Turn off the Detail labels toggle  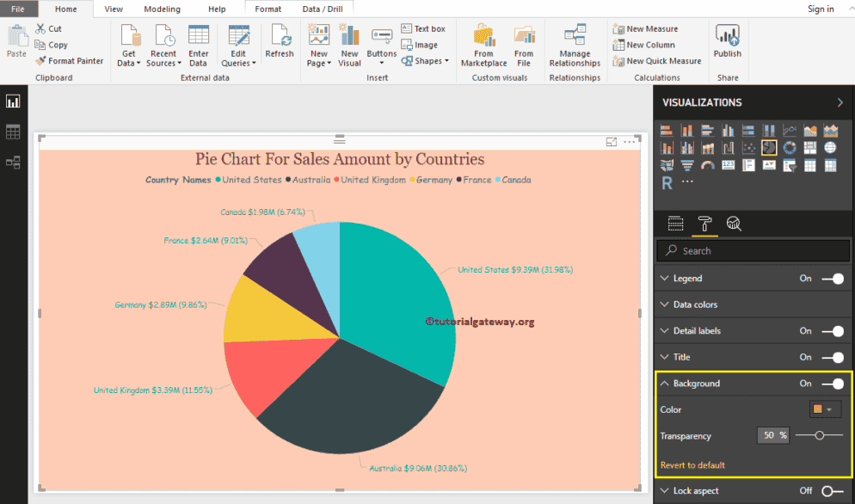click(833, 330)
